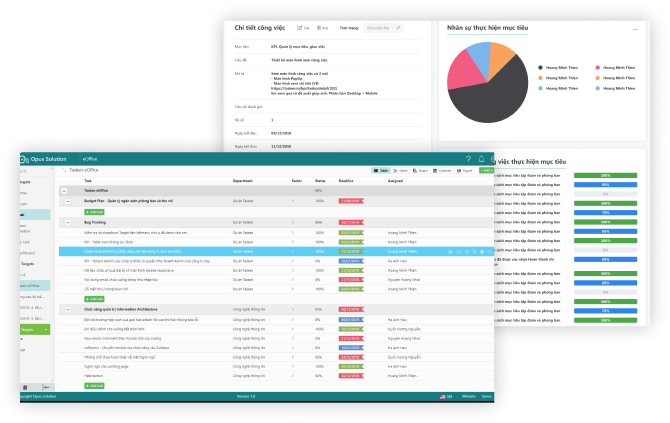
Task: Click the red deadline flag in Budget Plan row
Action: [x=351, y=201]
